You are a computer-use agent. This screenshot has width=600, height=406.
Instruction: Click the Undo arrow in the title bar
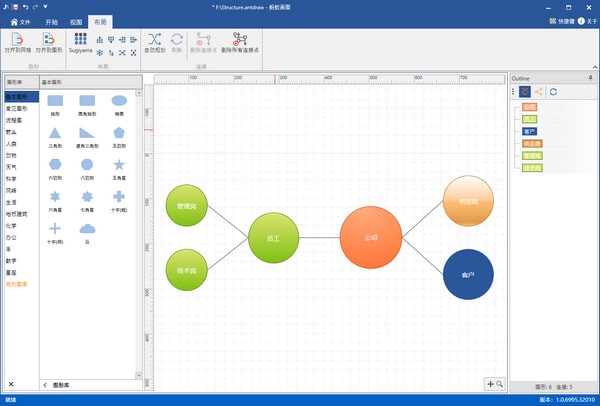point(25,7)
